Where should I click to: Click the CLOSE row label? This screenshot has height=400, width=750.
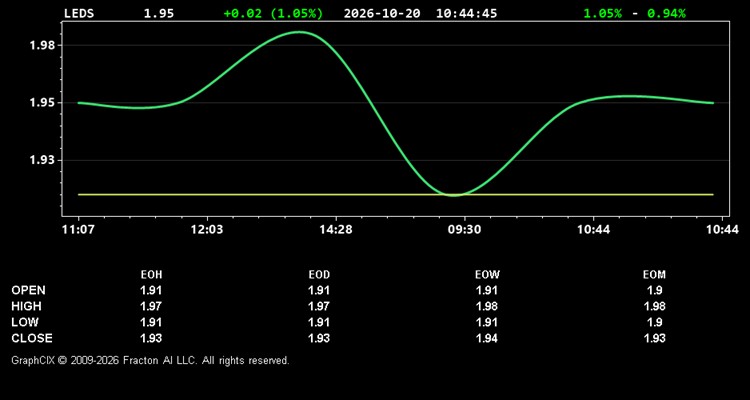pos(32,338)
